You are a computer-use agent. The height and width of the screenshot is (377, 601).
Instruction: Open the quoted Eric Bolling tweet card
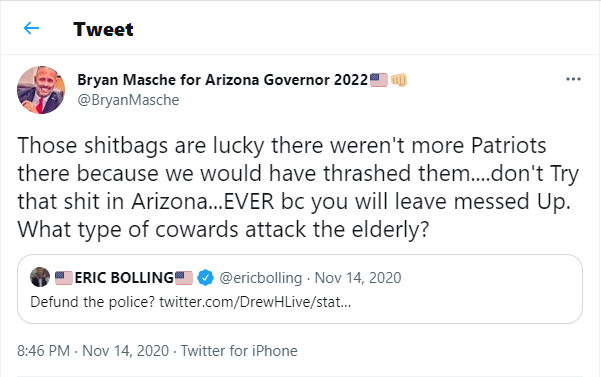pos(300,289)
